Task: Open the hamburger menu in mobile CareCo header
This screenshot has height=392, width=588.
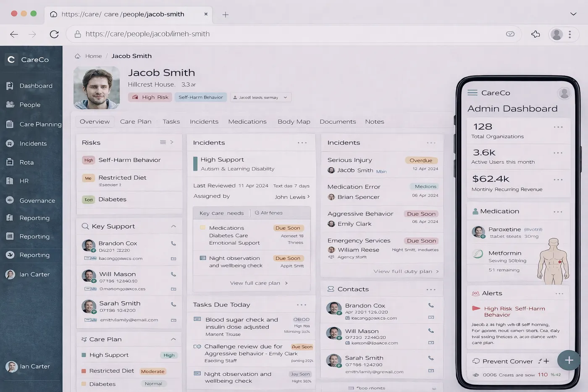Action: (472, 93)
